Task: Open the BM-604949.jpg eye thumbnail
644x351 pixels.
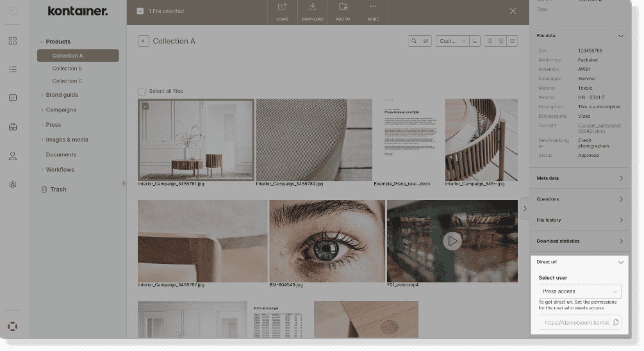Action: pos(327,241)
